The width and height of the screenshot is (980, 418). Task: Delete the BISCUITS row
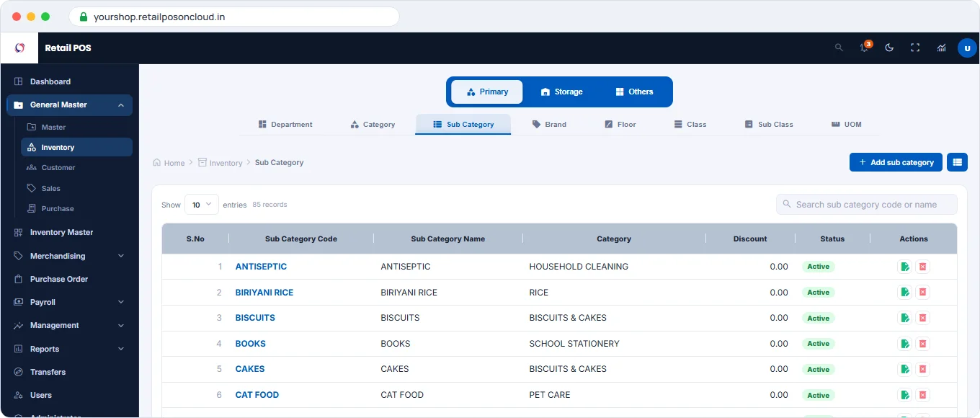[922, 318]
